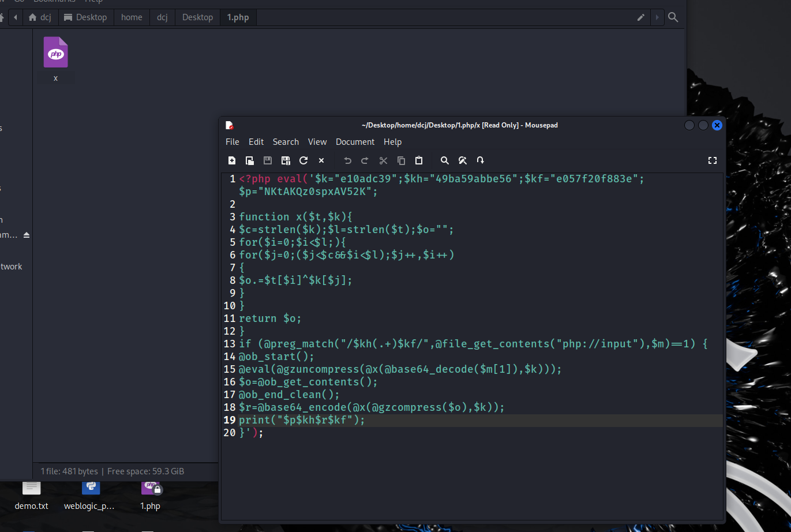Viewport: 791px width, 532px height.
Task: Click the line containing preg_match
Action: pos(473,344)
